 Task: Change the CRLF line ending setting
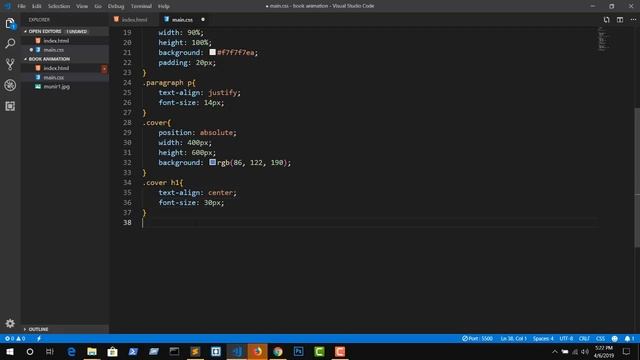[x=584, y=338]
